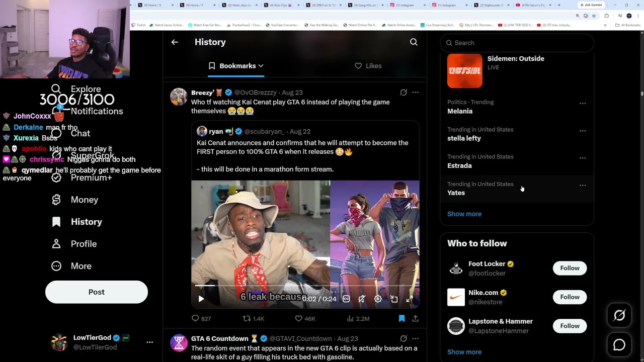This screenshot has width=644, height=362.
Task: Open the Nike.com profile avatar
Action: click(456, 297)
